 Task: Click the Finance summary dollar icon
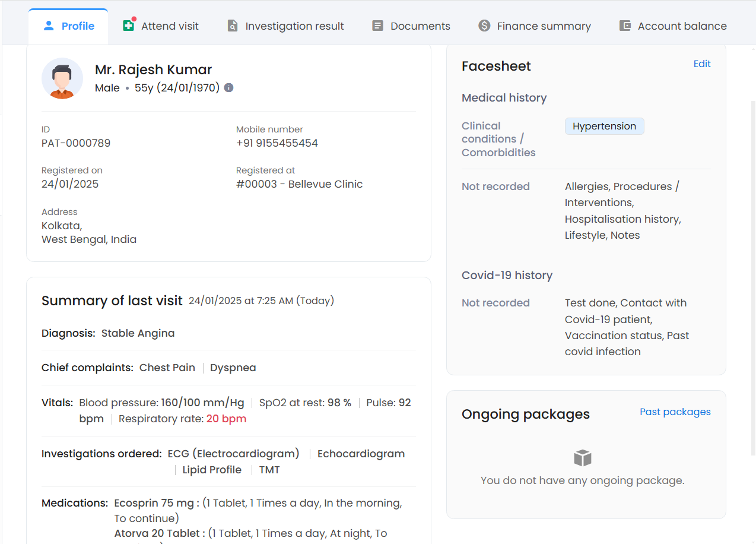484,26
